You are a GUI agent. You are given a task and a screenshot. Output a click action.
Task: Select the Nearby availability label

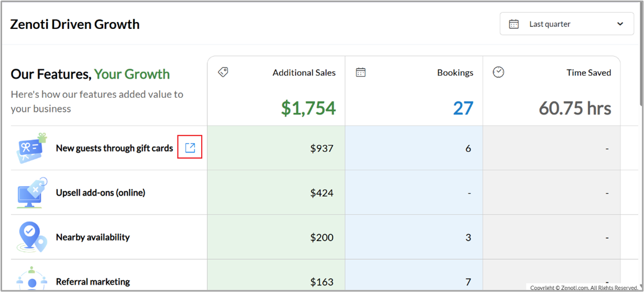coord(93,237)
